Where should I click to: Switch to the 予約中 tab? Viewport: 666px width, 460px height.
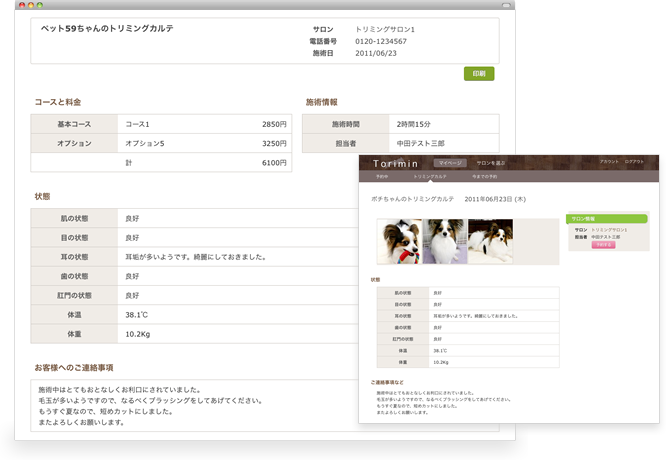pyautogui.click(x=382, y=175)
